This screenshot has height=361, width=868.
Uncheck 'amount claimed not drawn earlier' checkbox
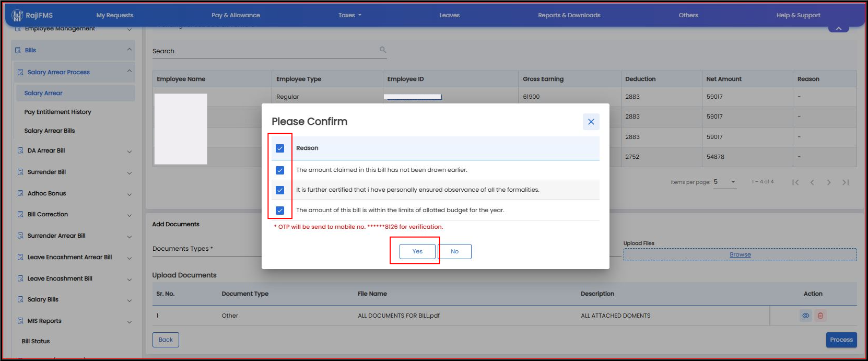click(280, 170)
